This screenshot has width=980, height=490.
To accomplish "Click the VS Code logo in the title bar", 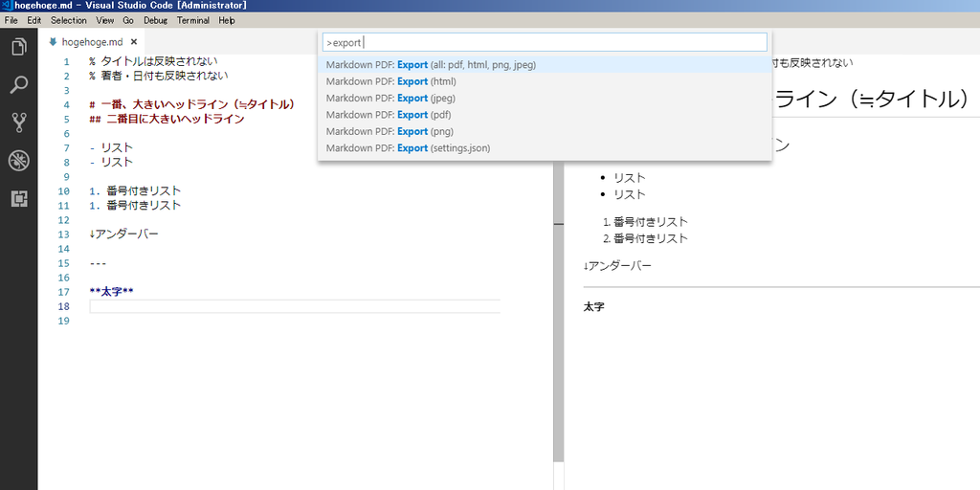I will coord(7,6).
